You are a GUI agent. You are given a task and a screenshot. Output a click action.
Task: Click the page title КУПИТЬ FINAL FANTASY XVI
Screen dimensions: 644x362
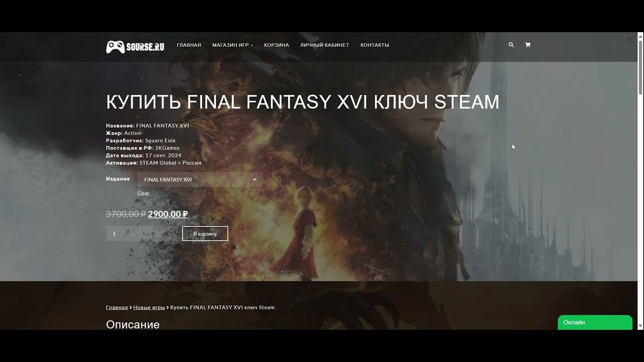tap(303, 102)
